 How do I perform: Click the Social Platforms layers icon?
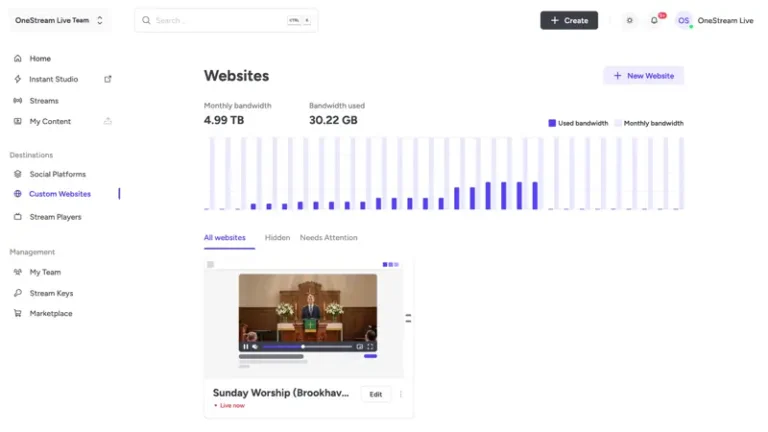[18, 174]
